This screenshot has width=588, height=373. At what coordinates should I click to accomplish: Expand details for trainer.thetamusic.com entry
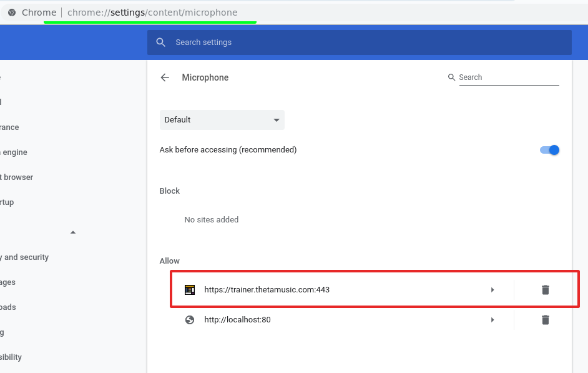coord(492,290)
